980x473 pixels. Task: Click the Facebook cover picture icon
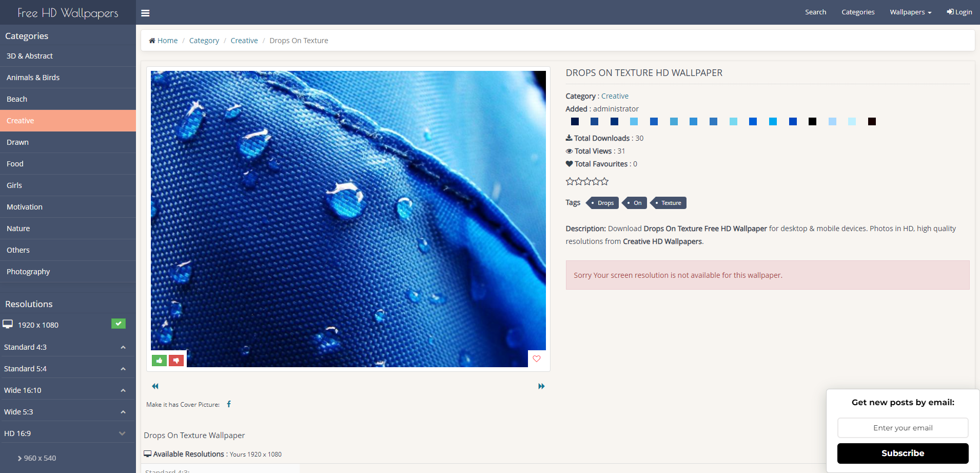point(229,404)
